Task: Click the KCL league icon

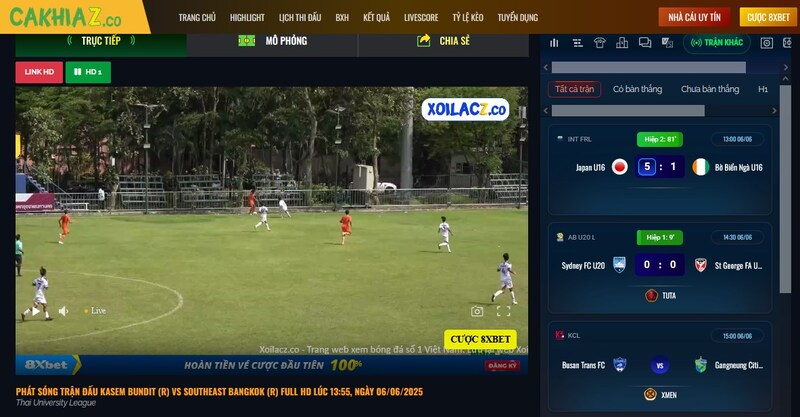Action: tap(560, 335)
